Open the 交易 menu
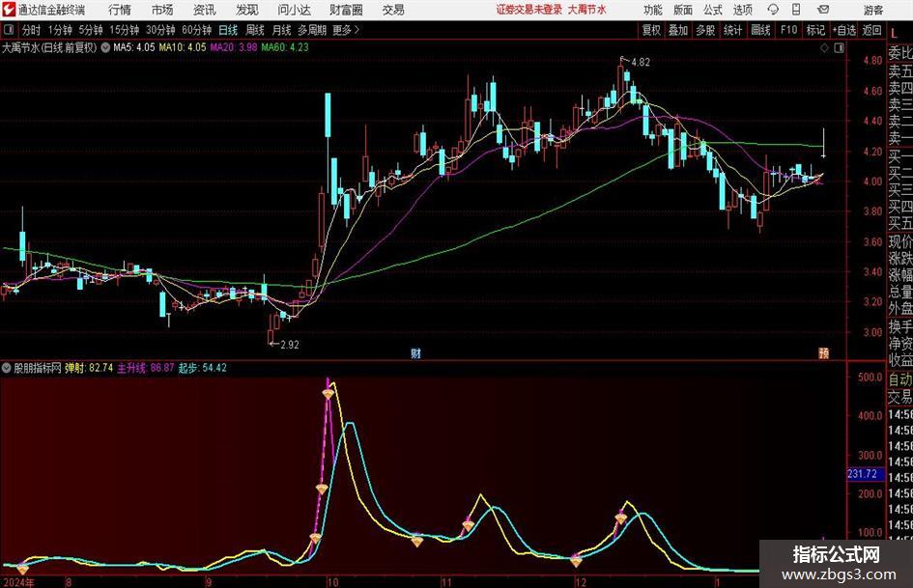 [393, 10]
